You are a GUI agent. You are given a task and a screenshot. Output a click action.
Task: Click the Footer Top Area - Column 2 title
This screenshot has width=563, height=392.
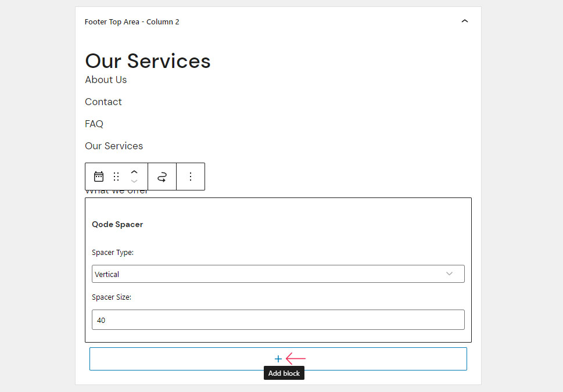click(132, 22)
